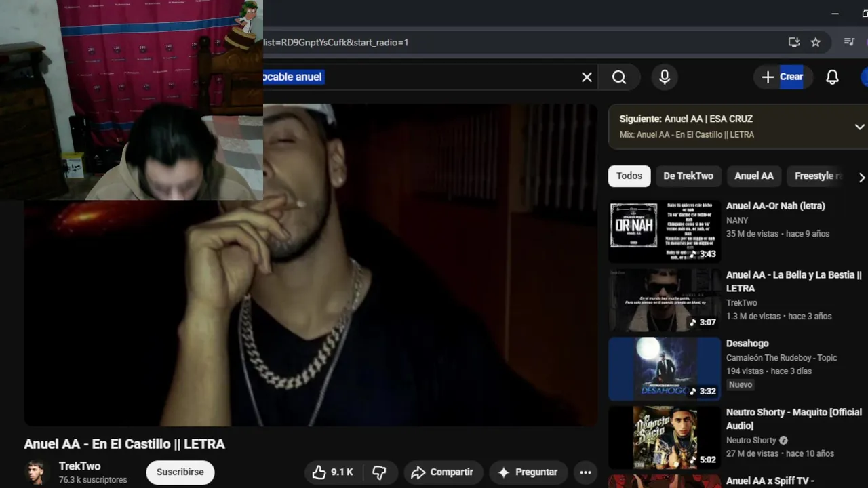Screen dimensions: 868x488
Task: Open notifications bell
Action: [x=832, y=77]
